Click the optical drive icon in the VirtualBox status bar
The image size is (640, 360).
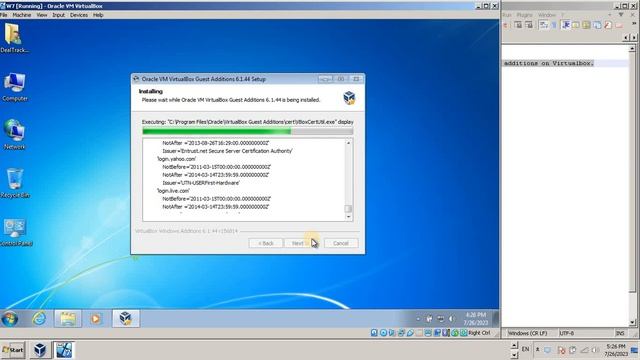click(x=383, y=333)
